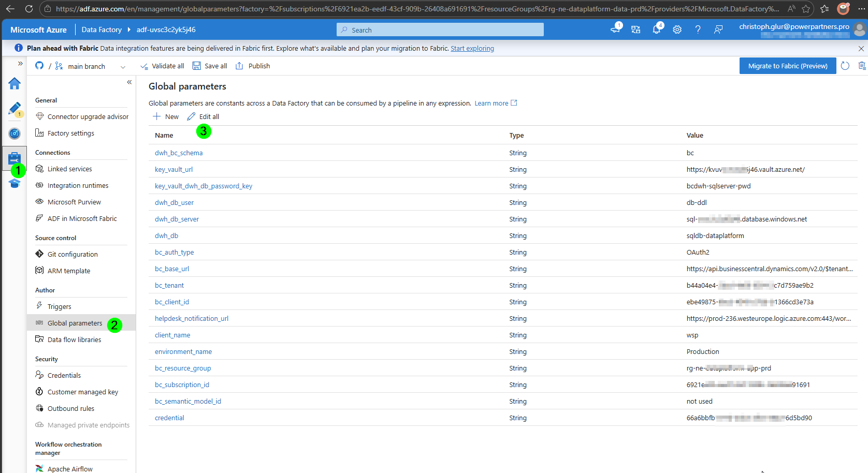Open Outbound rules
868x473 pixels.
click(65, 409)
